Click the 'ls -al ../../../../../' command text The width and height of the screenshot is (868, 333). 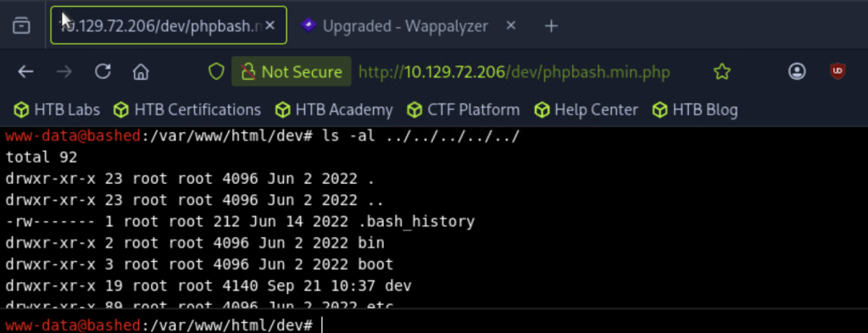point(420,136)
